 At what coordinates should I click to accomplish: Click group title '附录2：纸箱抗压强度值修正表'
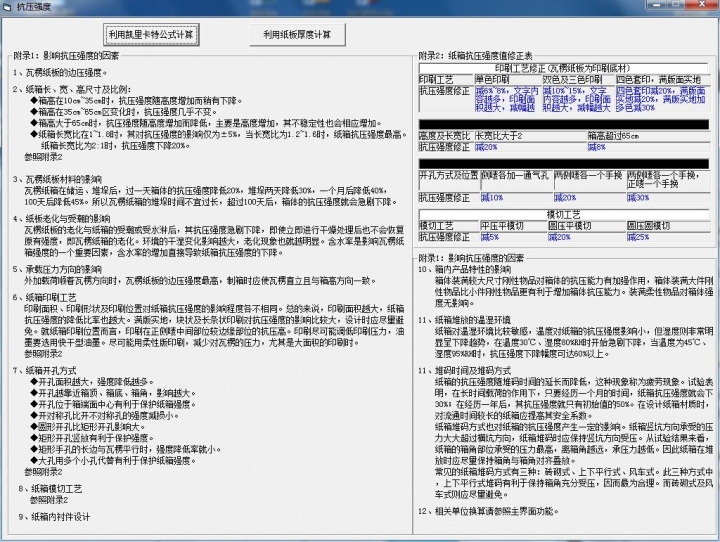(475, 56)
